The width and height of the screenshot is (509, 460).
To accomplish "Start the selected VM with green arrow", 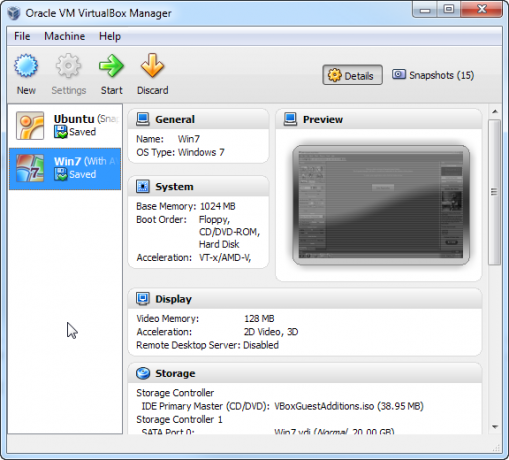I will 111,66.
